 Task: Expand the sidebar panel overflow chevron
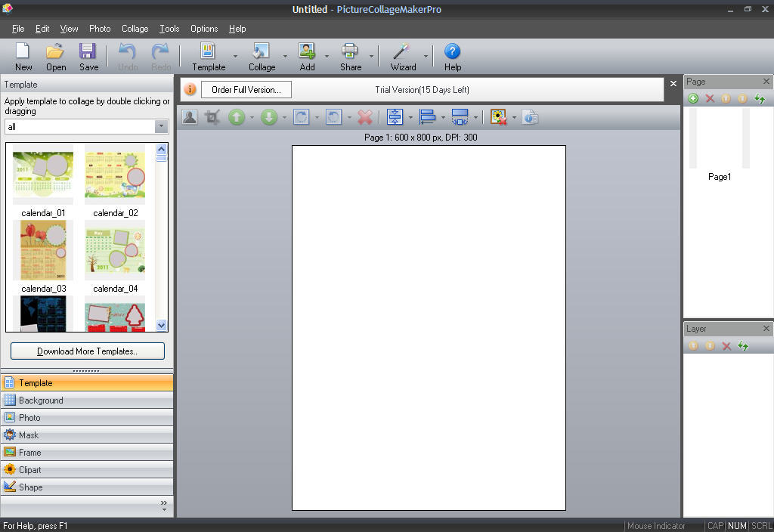click(x=164, y=503)
